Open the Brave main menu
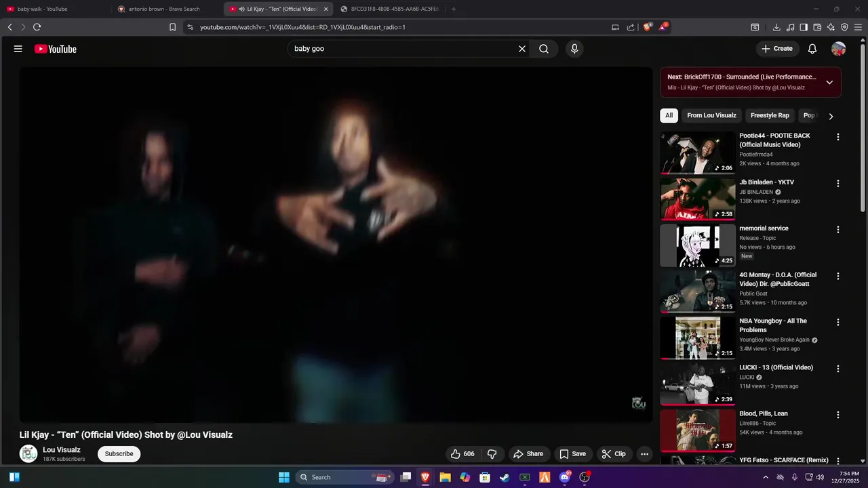 click(858, 27)
